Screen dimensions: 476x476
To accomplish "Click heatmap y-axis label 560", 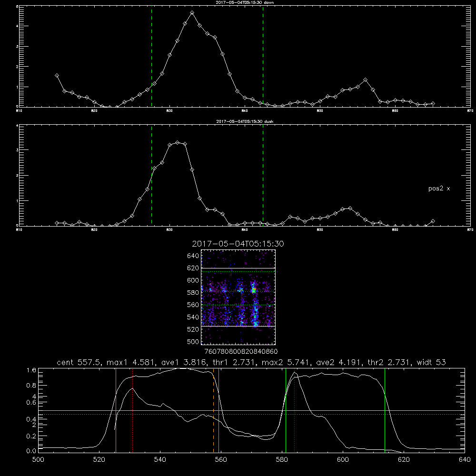I will 193,305.
